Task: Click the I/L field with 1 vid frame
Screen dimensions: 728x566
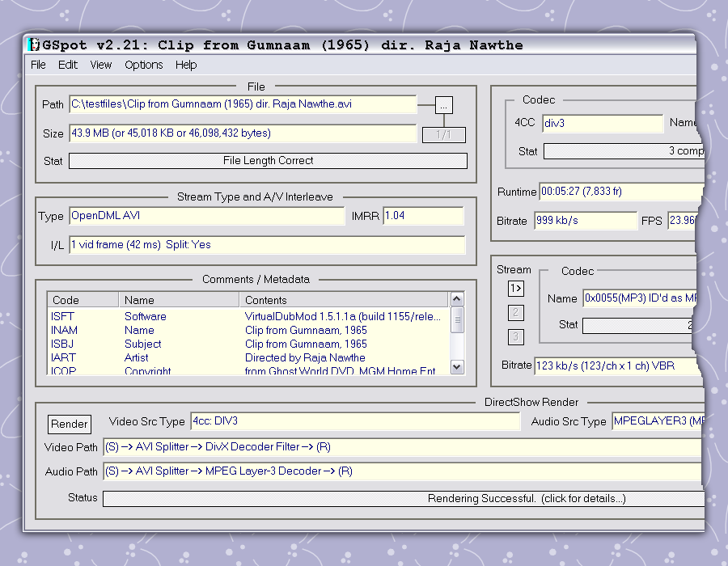Action: 267,245
